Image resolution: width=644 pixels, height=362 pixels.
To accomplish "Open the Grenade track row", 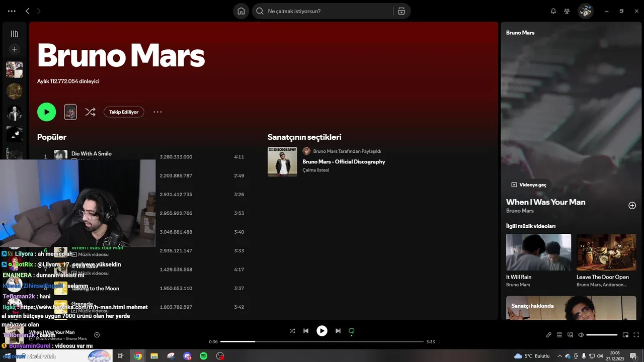I will [141, 307].
